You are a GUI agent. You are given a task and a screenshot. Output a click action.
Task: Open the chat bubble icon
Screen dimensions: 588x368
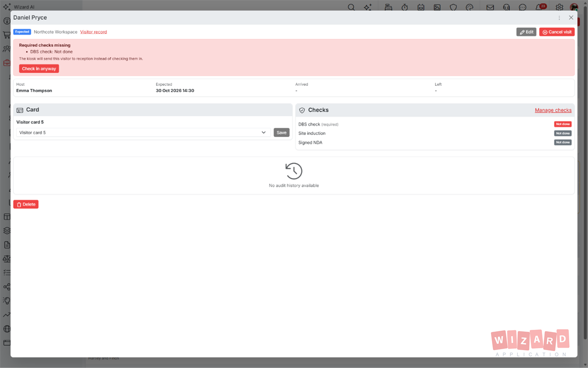(523, 7)
